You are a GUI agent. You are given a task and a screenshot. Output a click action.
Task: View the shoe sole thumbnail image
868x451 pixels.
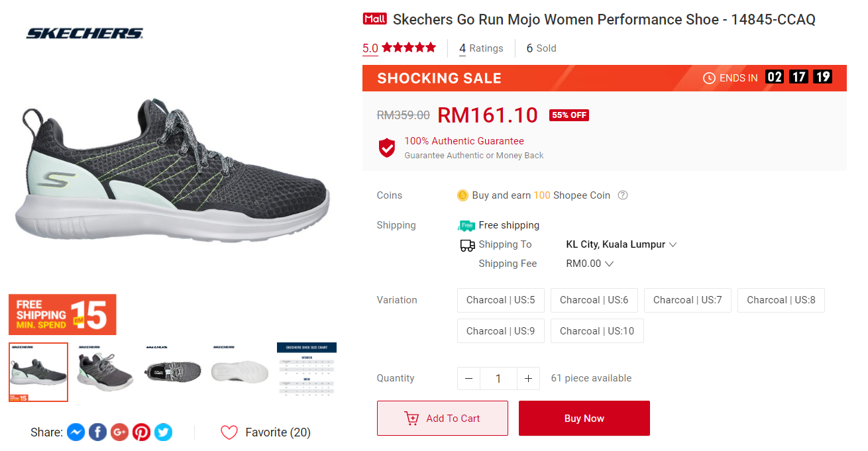tap(240, 372)
